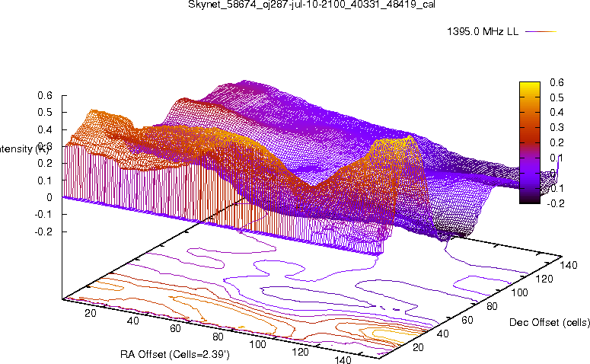Viewport: 590px width, 364px height.
Task: Click the Intensity (K) vertical axis label
Action: (24, 149)
